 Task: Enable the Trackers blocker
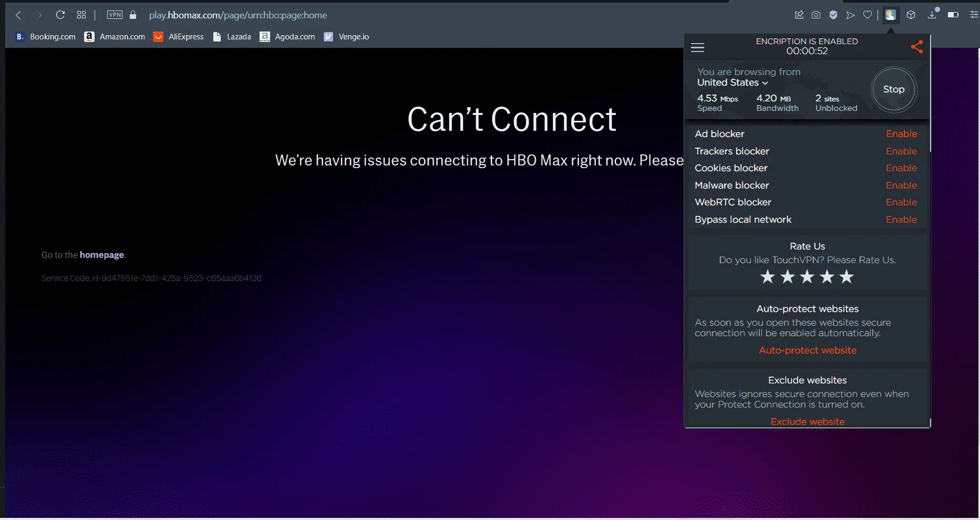(901, 151)
